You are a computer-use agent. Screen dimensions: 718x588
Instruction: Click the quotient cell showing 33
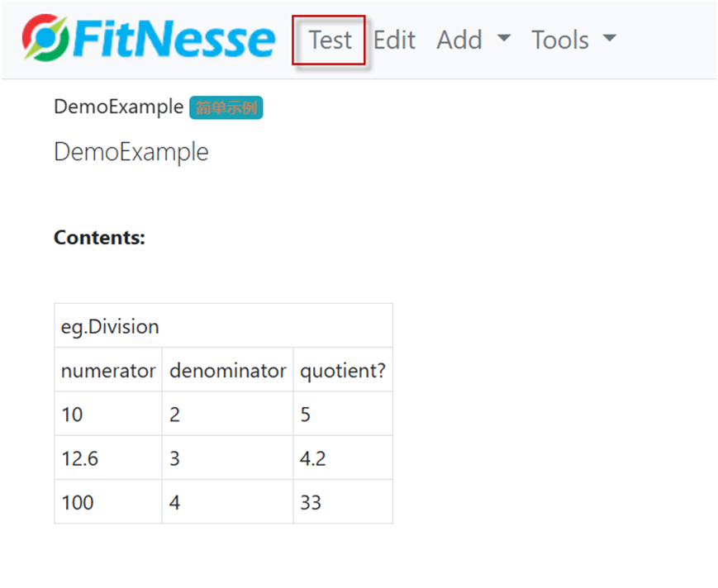coord(342,502)
